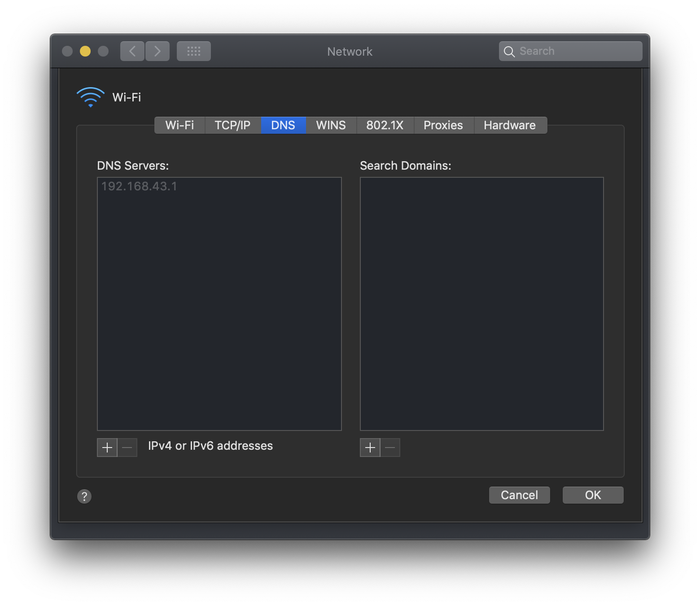
Task: Remove DNS server with minus button
Action: (x=127, y=448)
